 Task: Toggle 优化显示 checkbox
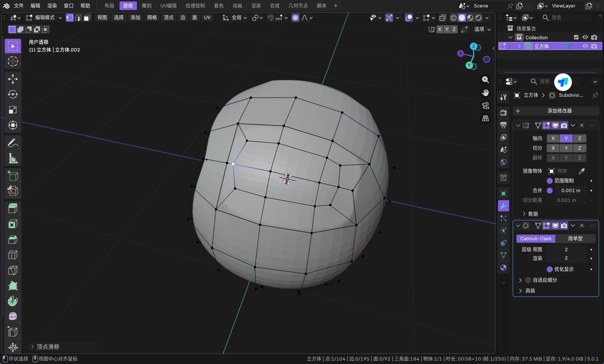point(550,269)
